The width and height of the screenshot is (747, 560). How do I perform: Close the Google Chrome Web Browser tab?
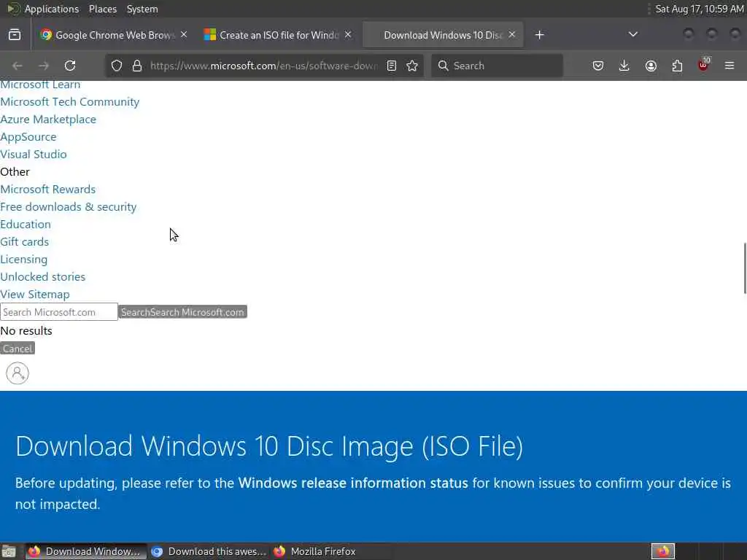coord(184,35)
